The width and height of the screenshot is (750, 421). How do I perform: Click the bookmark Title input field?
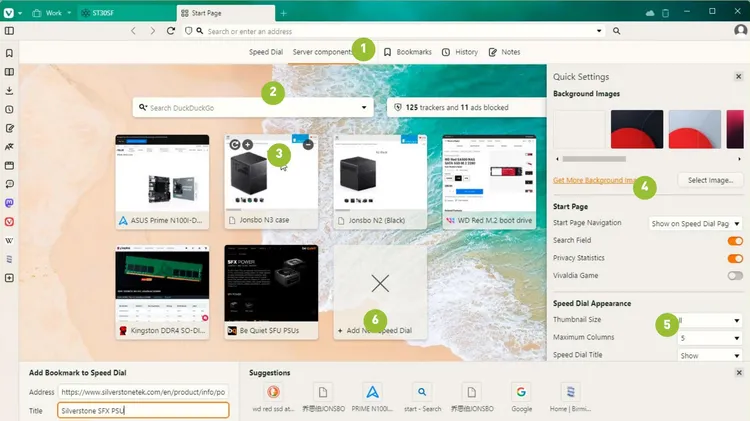point(143,410)
